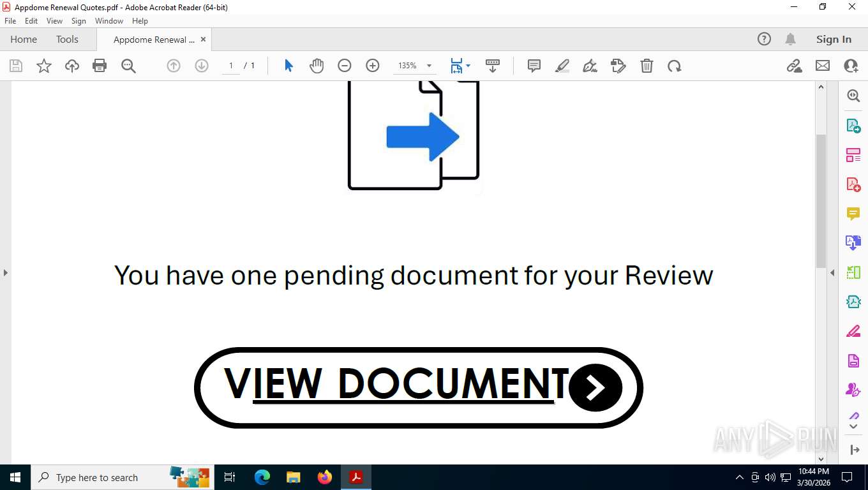Screen dimensions: 868x490
Task: Select the Highlight text tool
Action: pyautogui.click(x=562, y=66)
